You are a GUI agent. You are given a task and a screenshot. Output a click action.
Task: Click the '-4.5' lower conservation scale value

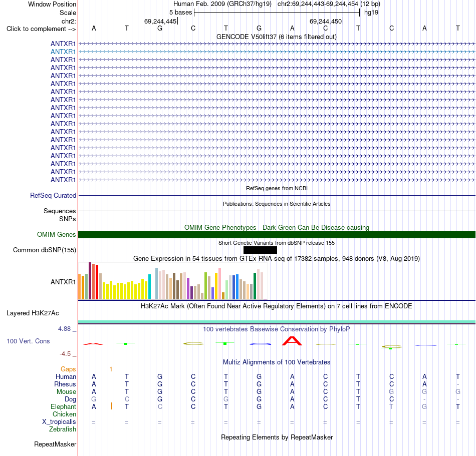pyautogui.click(x=65, y=354)
